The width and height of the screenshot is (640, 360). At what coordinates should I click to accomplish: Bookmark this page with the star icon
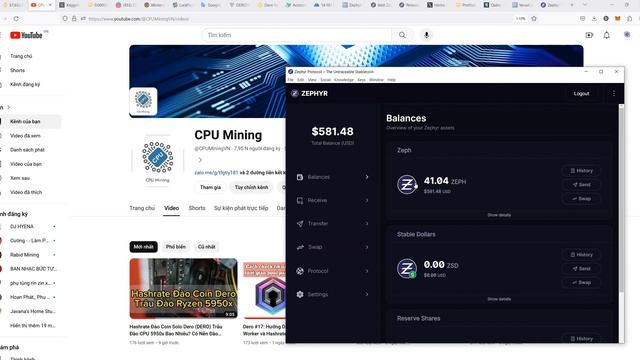(534, 19)
